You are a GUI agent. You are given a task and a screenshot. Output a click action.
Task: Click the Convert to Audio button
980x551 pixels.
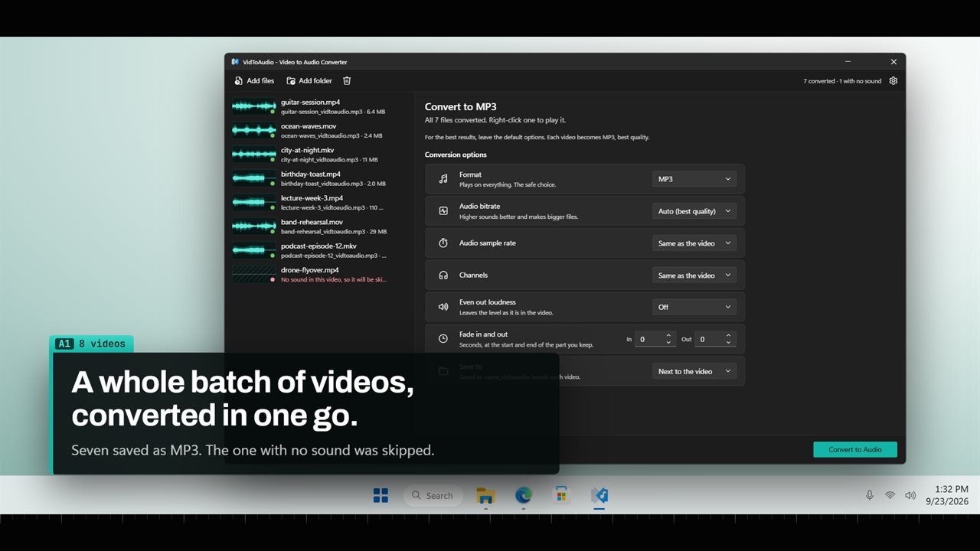855,450
